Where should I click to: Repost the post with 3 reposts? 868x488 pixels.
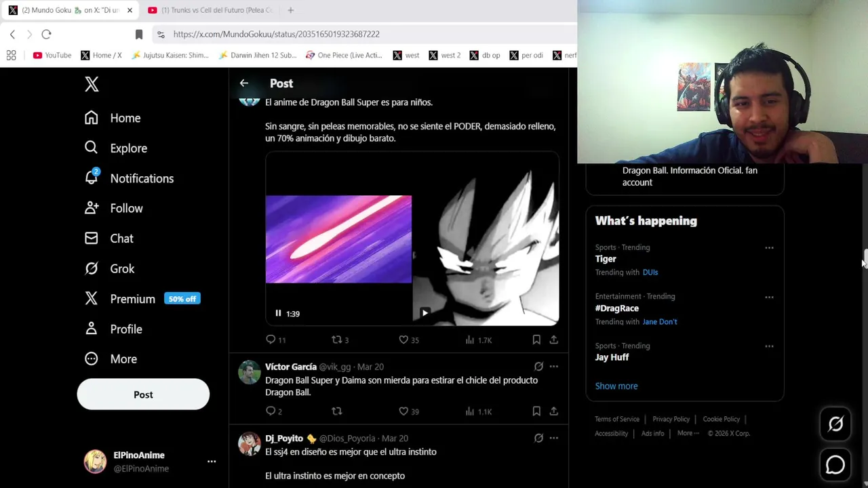(340, 340)
